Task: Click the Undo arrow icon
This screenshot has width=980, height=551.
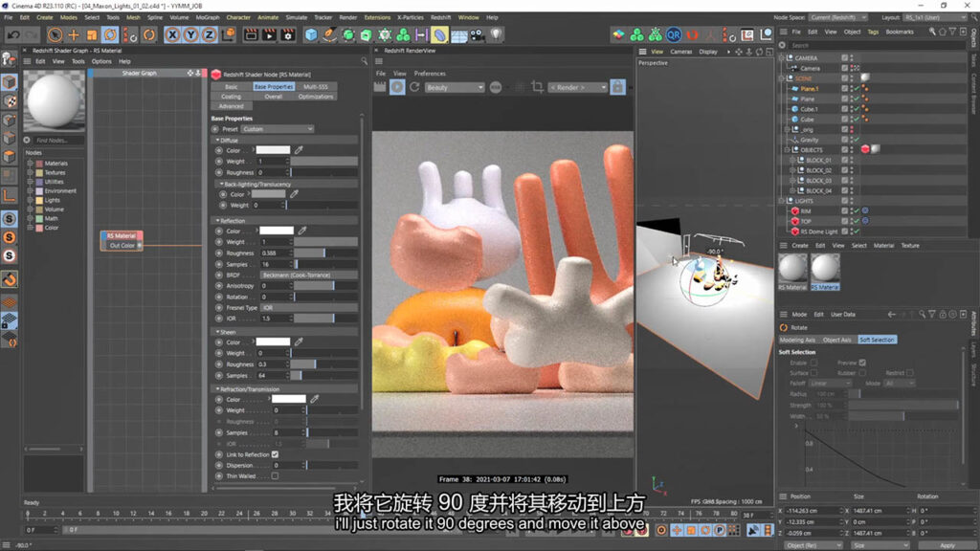Action: point(13,35)
